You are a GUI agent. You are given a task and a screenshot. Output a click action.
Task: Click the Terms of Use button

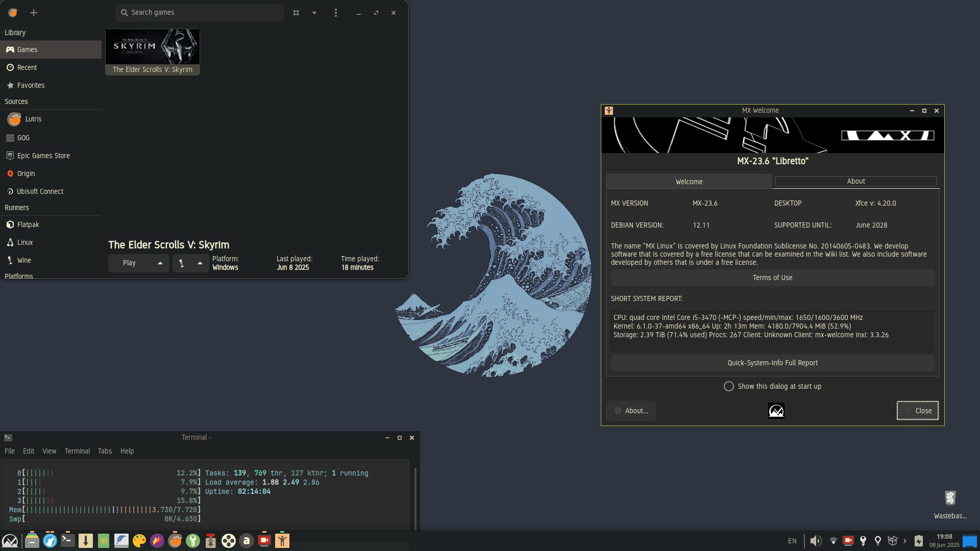[772, 278]
